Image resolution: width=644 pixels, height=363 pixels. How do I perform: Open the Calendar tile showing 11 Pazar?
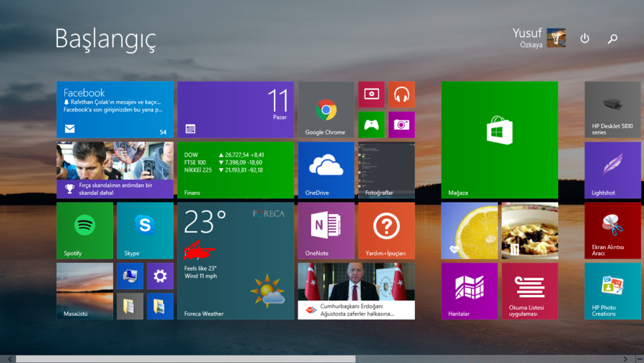tap(235, 110)
